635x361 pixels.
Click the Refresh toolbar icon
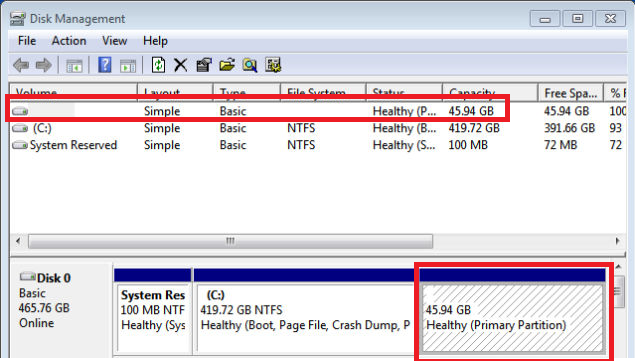[158, 65]
